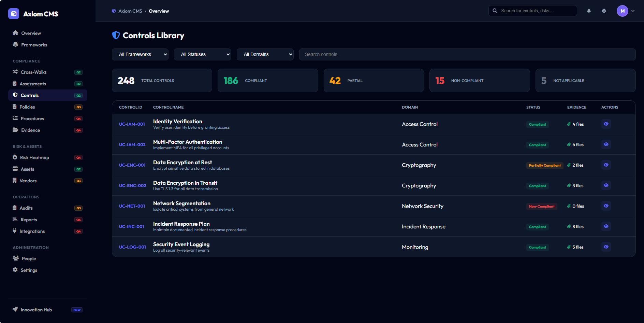Click the search magnifier icon
644x323 pixels.
495,11
